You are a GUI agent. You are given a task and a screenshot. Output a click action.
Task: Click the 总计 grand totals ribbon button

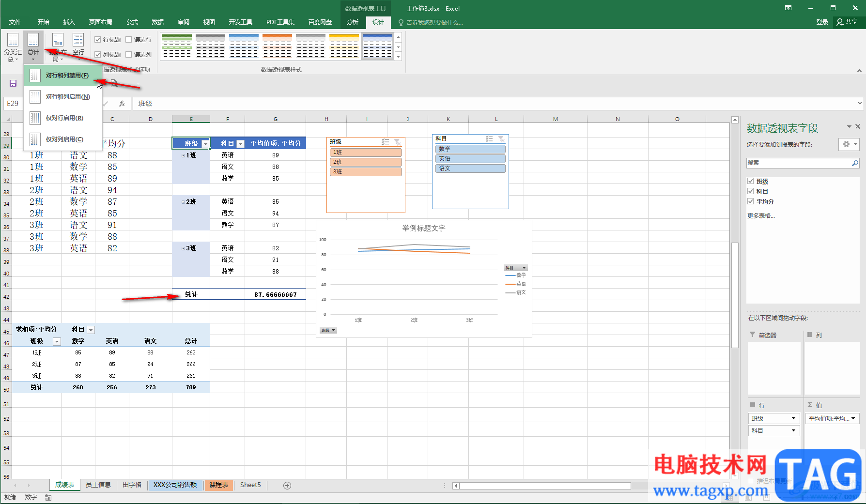pyautogui.click(x=33, y=47)
